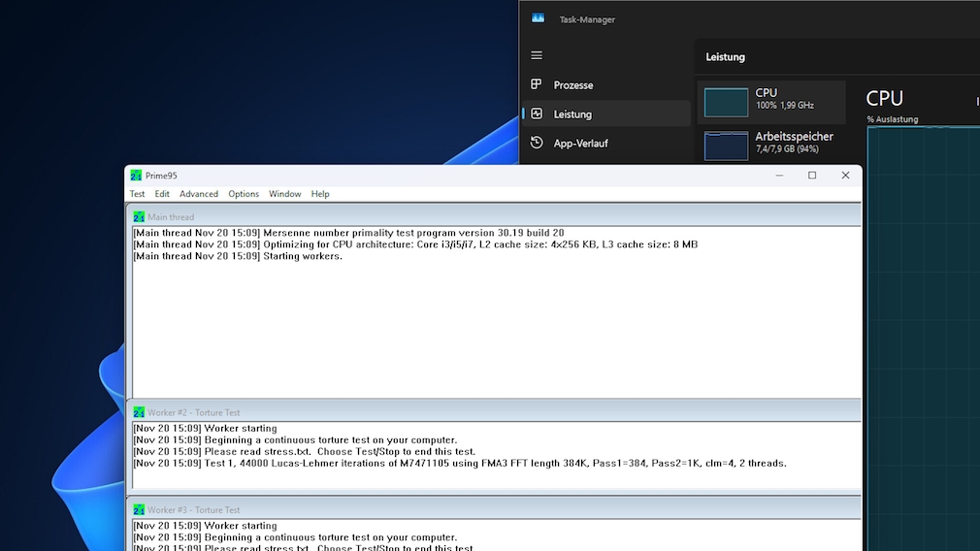This screenshot has height=551, width=980.
Task: Open the Options menu
Action: tap(244, 194)
